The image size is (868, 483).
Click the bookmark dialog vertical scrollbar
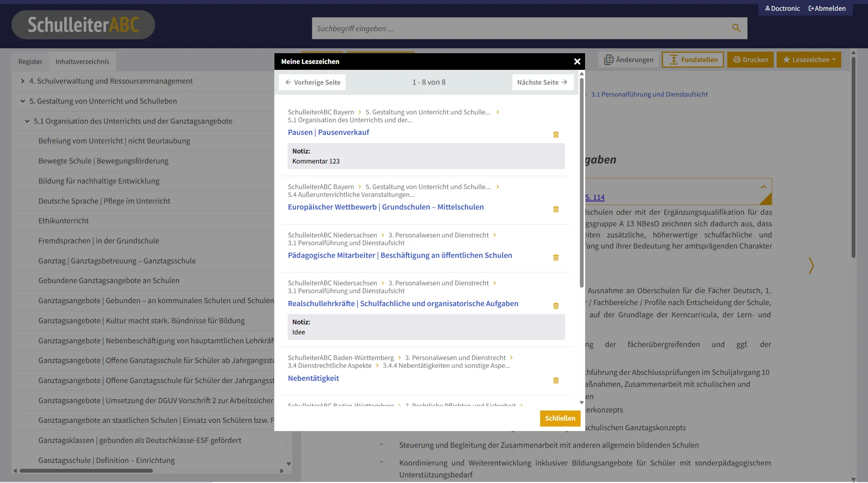click(581, 182)
